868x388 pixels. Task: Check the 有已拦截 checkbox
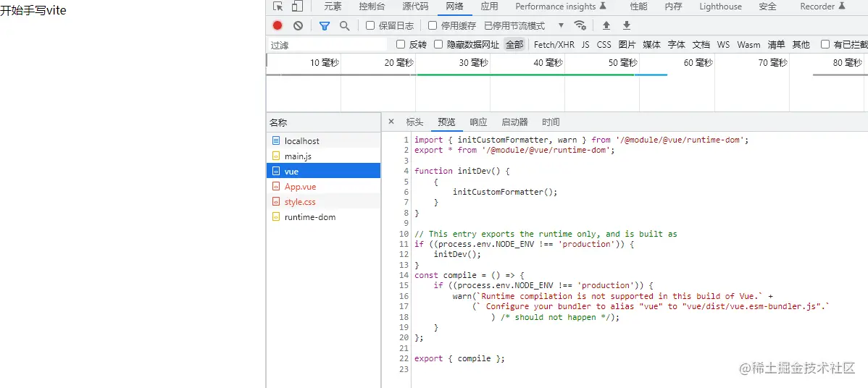point(825,44)
